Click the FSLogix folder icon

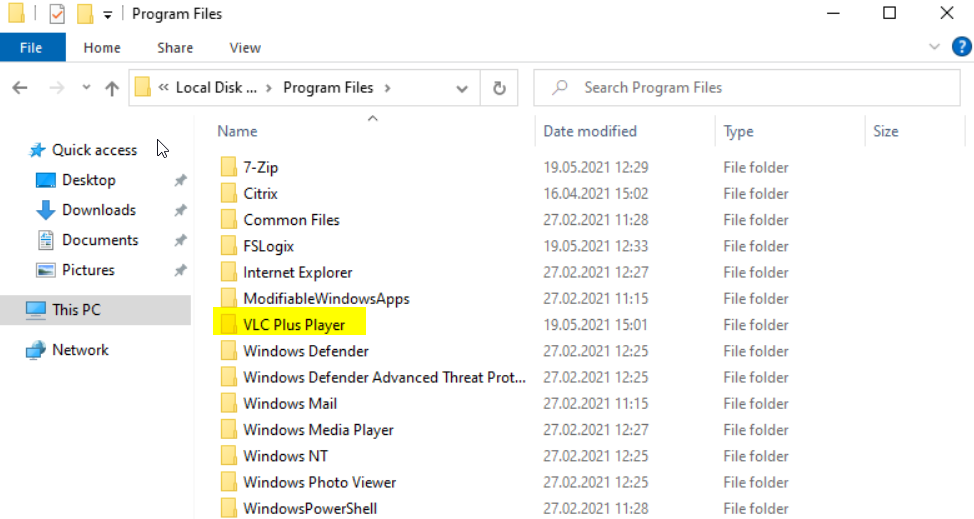point(229,245)
